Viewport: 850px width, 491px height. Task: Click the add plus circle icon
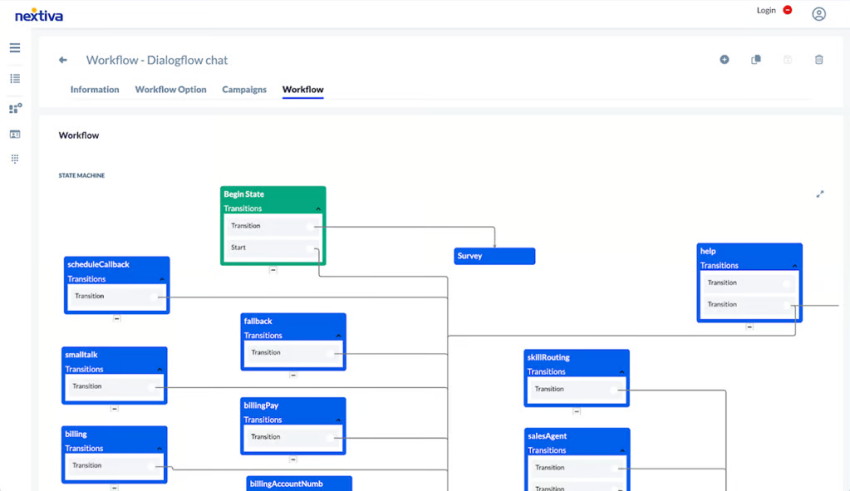coord(724,60)
